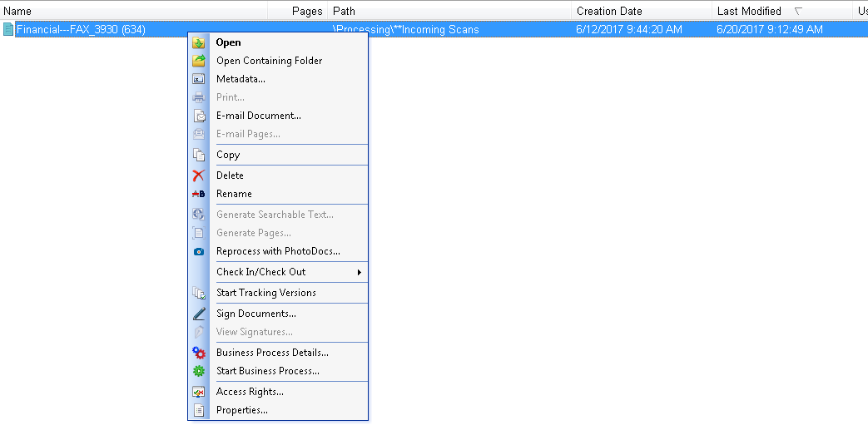868x440 pixels.
Task: Click the document icon beside Financial---FAX_3930
Action: click(7, 29)
